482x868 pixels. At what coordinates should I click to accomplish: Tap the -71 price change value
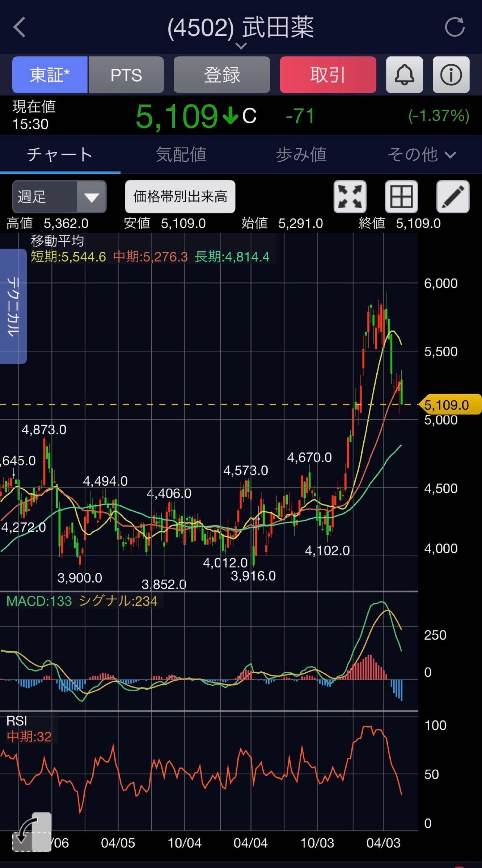click(x=300, y=116)
